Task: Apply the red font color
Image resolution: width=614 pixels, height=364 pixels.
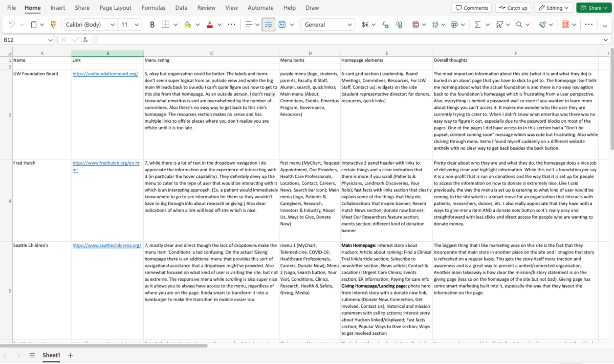Action: coord(209,25)
